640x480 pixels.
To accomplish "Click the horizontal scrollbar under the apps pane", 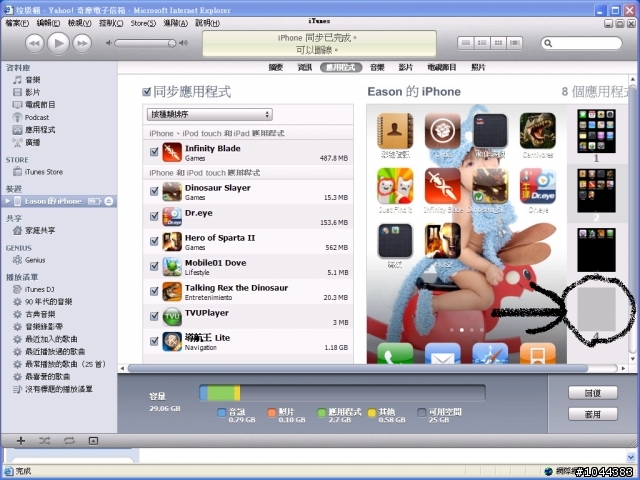I will [358, 368].
